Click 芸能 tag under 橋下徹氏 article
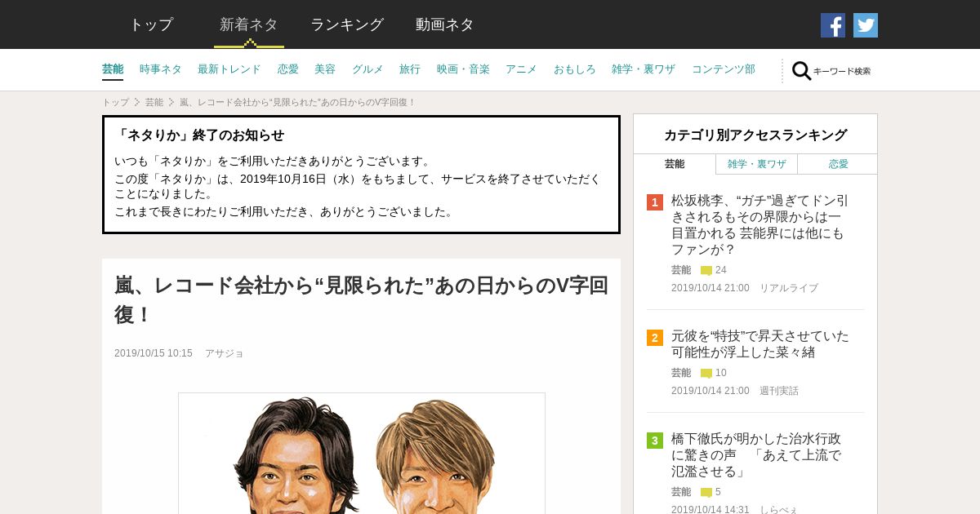This screenshot has width=980, height=514. 681,492
